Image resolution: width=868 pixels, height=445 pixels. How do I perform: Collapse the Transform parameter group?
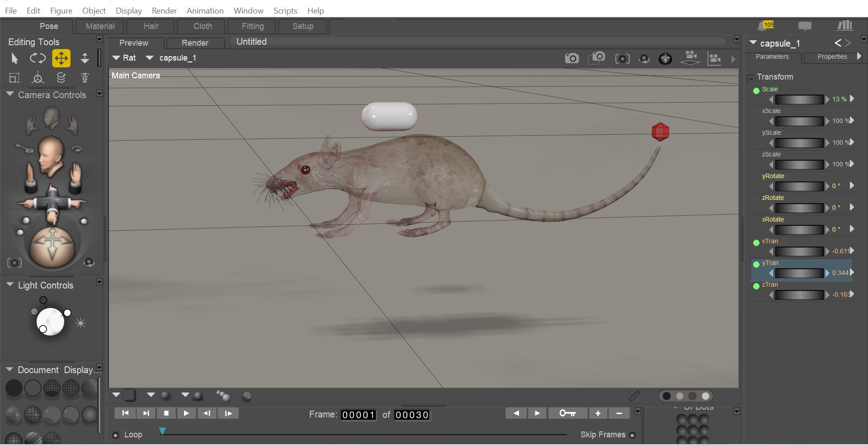pyautogui.click(x=751, y=78)
